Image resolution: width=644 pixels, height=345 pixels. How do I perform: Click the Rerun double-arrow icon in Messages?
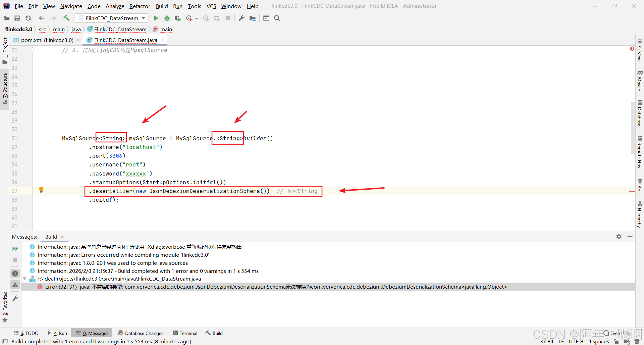point(15,249)
